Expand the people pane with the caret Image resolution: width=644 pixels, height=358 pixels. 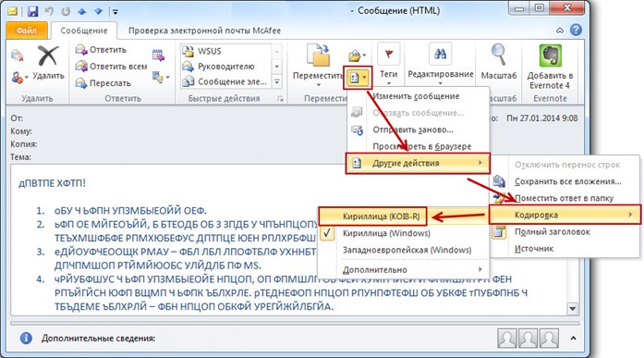tap(573, 339)
